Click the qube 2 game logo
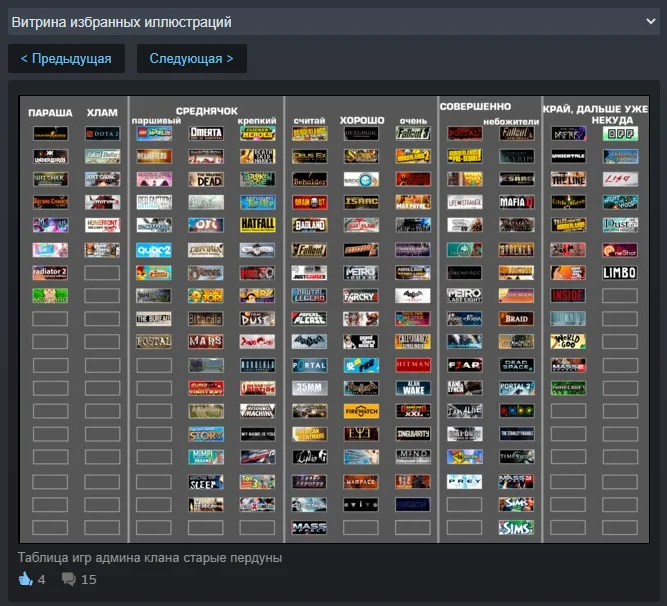 pyautogui.click(x=154, y=250)
